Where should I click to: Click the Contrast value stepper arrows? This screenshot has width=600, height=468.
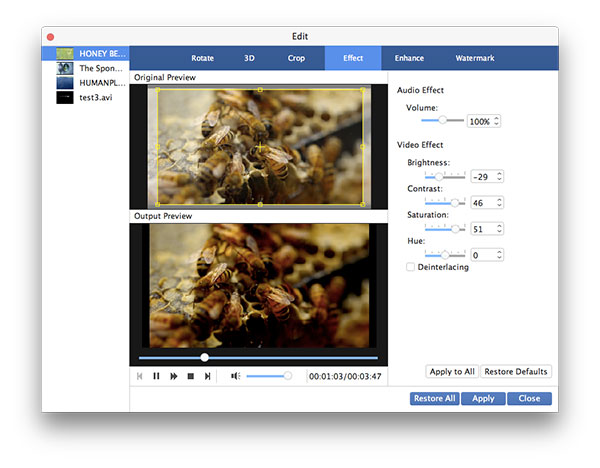[499, 202]
